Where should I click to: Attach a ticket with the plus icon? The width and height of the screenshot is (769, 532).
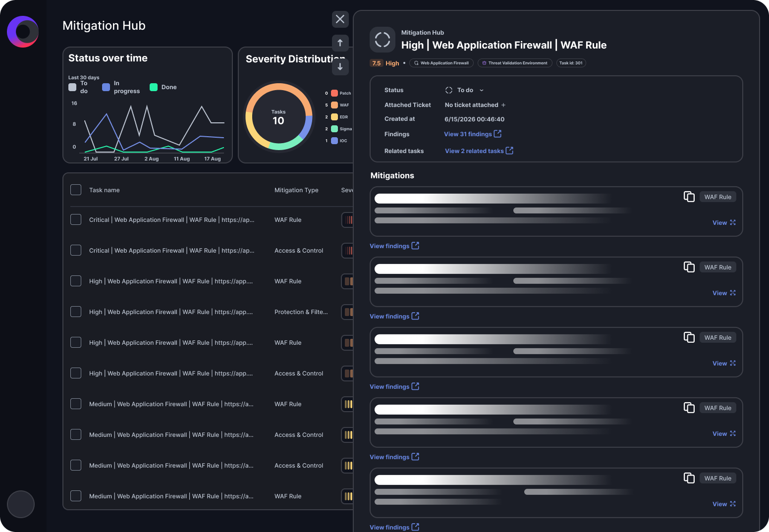click(x=503, y=105)
